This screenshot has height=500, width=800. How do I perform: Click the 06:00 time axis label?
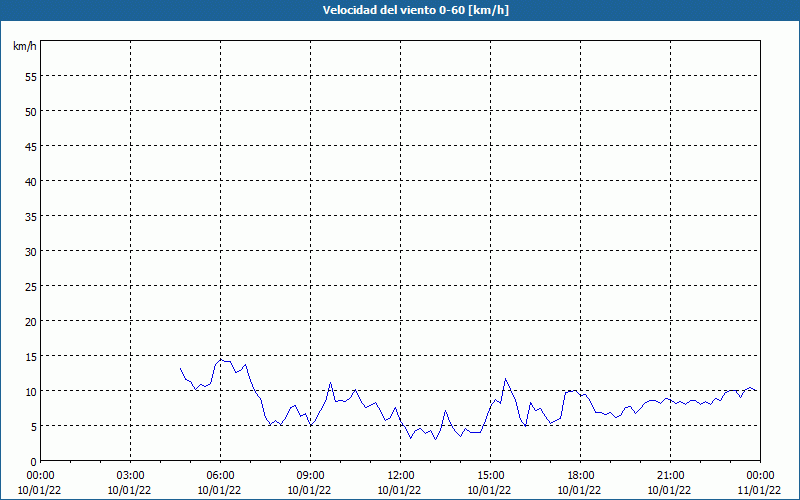pyautogui.click(x=220, y=476)
